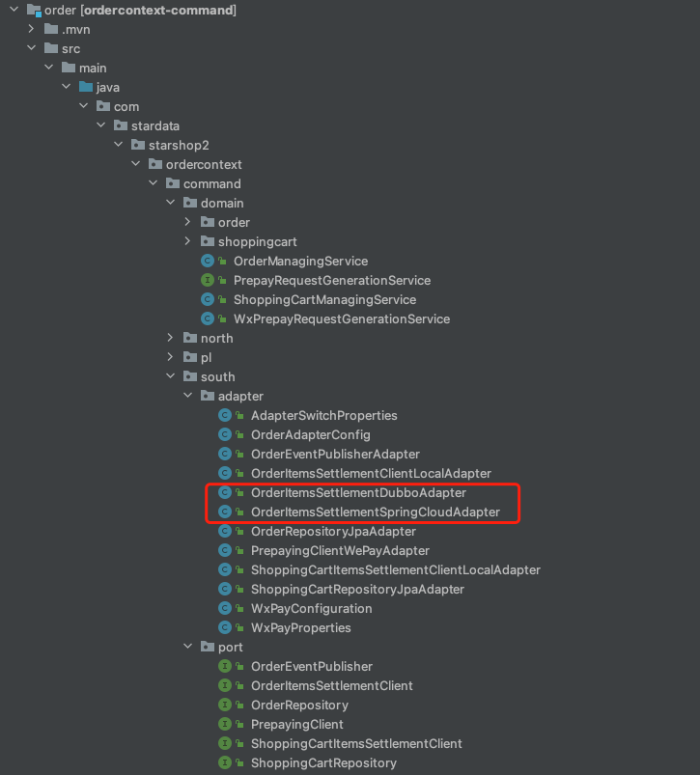Collapse the stardata package chevron
700x775 pixels.
click(x=100, y=125)
